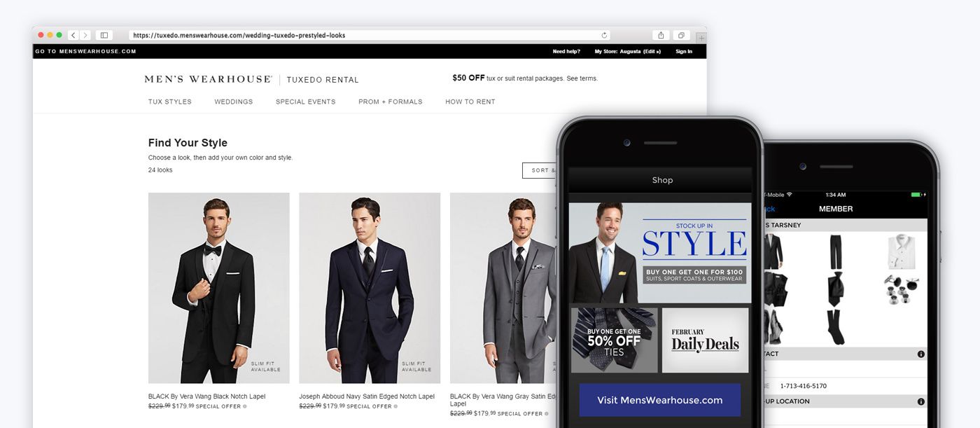Image resolution: width=980 pixels, height=428 pixels.
Task: Click the Find Your Style heading
Action: click(x=188, y=143)
